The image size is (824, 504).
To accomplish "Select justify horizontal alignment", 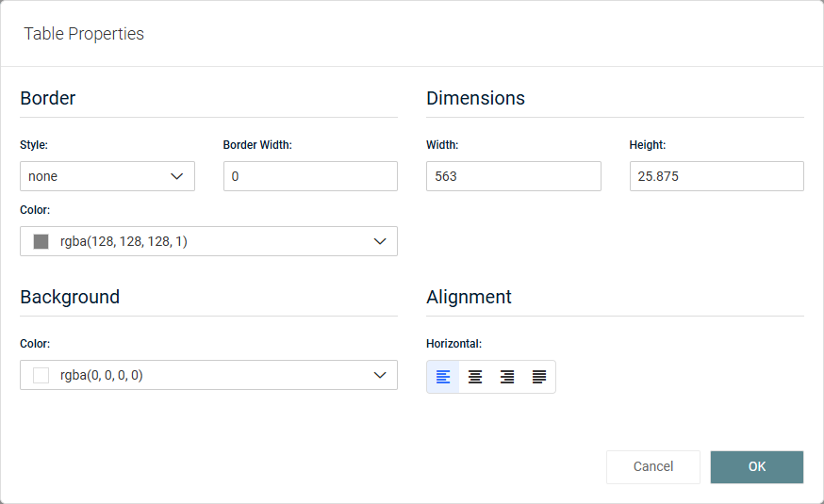I will tap(539, 377).
